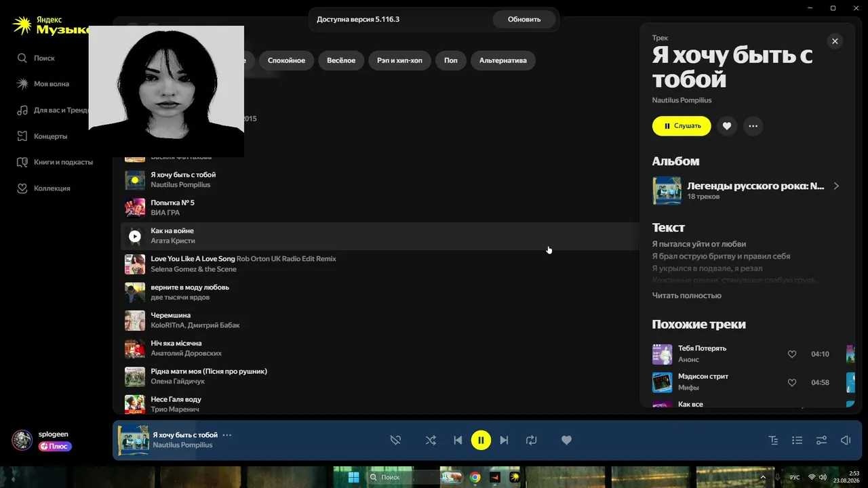The height and width of the screenshot is (488, 868).
Task: Show hidden system tray icons
Action: tap(764, 477)
